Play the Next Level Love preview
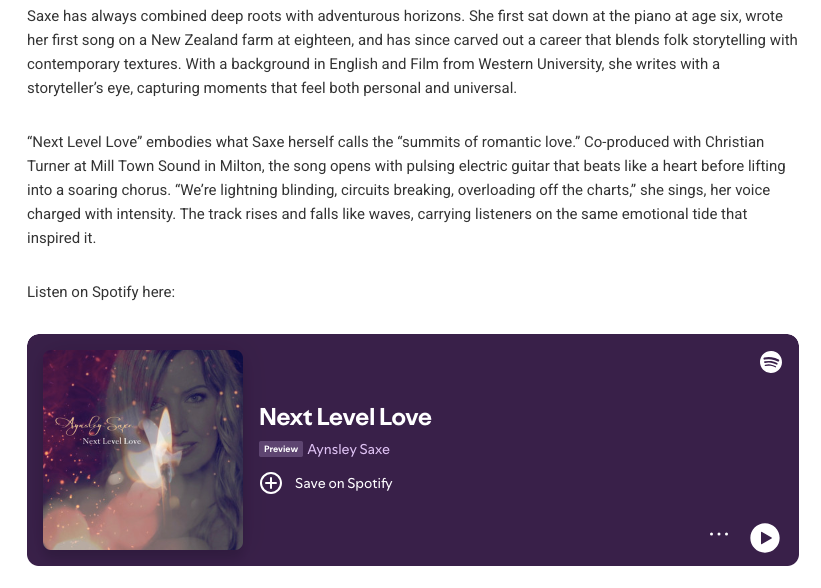Image resolution: width=821 pixels, height=588 pixels. [765, 538]
